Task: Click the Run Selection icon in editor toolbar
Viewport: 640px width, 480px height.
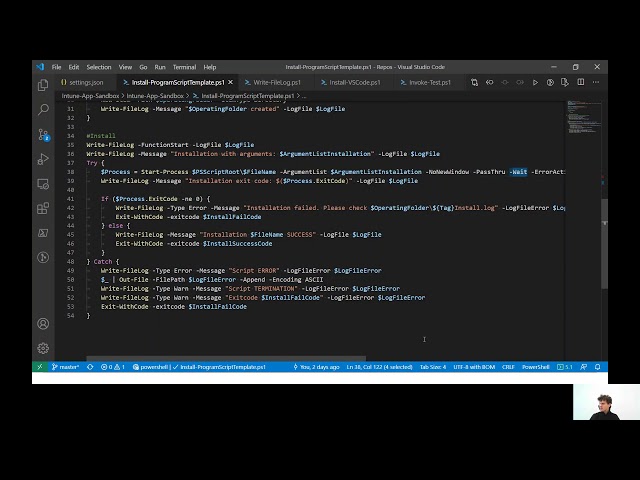Action: [550, 82]
